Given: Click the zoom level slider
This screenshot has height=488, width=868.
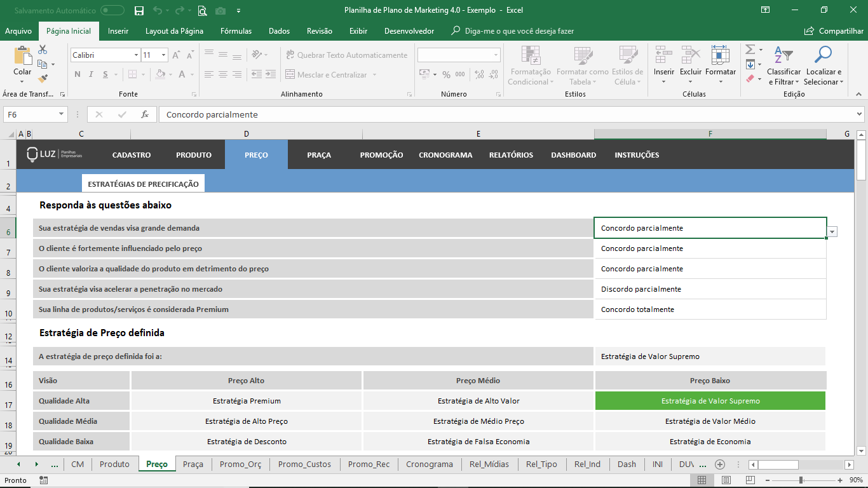Looking at the screenshot, I should [x=801, y=480].
